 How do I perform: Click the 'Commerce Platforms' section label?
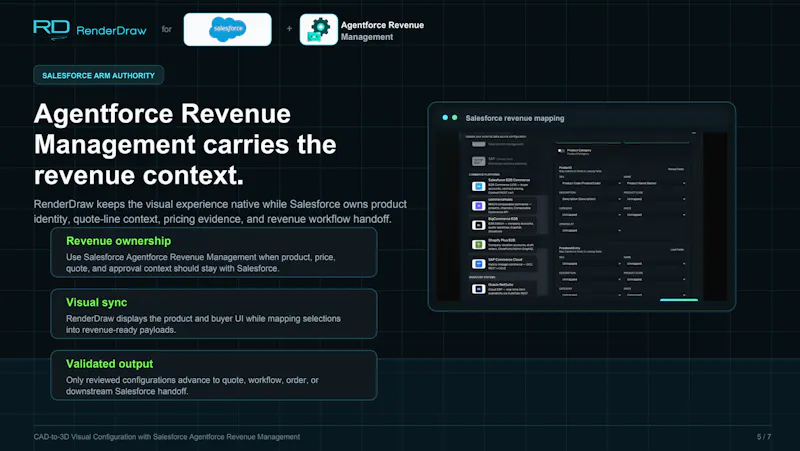[484, 174]
